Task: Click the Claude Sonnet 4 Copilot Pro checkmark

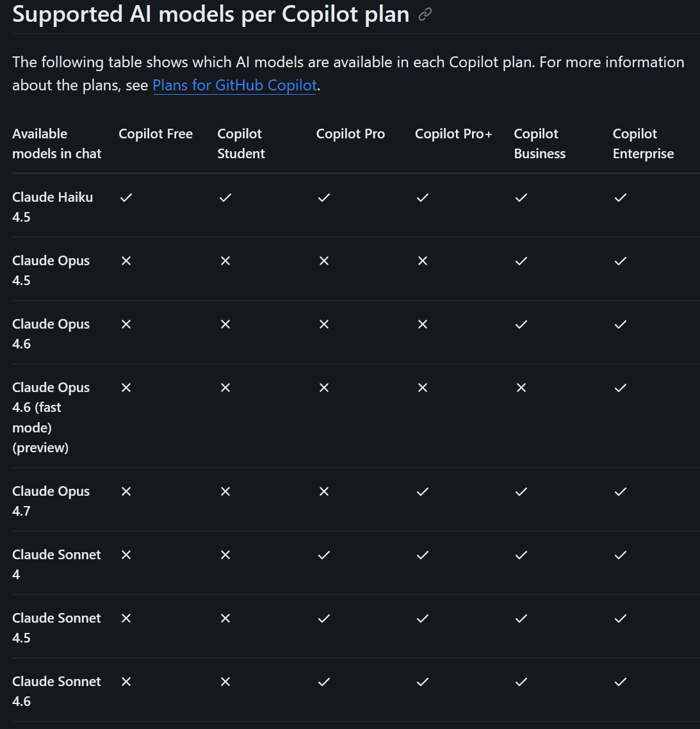Action: coord(324,555)
